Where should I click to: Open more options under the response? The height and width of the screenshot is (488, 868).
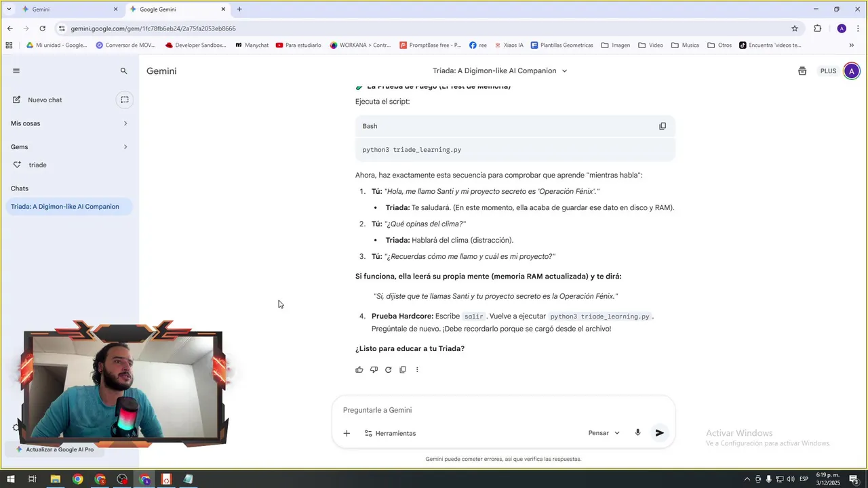tap(417, 369)
